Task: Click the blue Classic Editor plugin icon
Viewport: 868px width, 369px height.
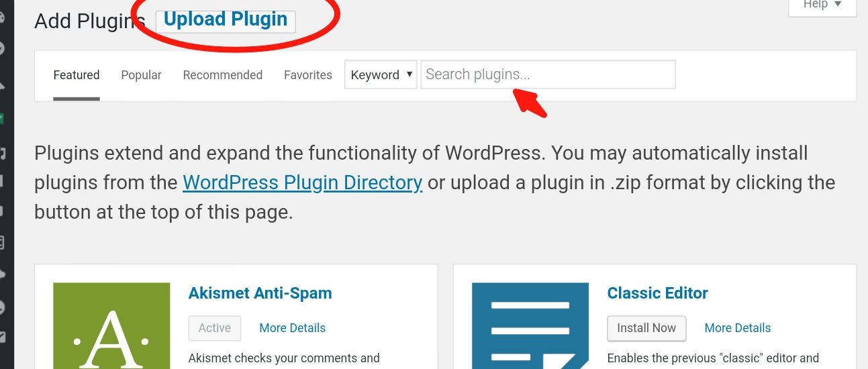Action: [530, 326]
